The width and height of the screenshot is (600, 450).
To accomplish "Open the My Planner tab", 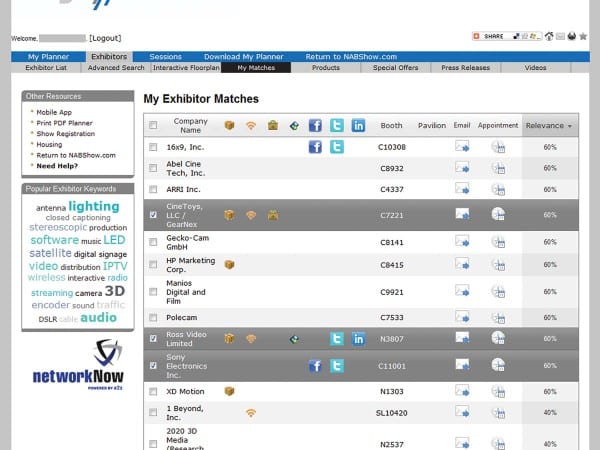I will [x=48, y=57].
